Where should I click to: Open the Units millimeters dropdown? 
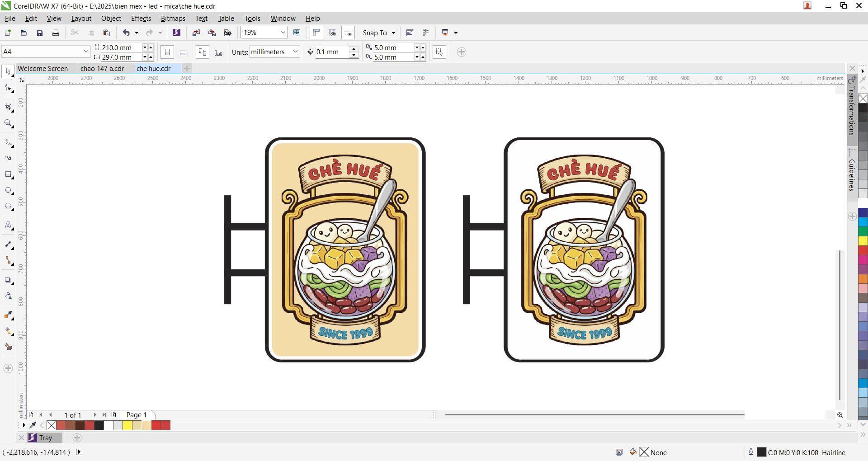tap(295, 52)
